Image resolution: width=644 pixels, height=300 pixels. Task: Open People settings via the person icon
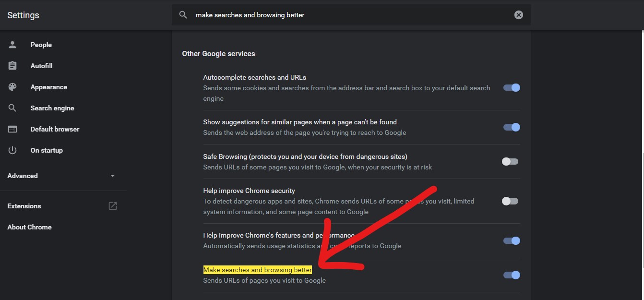[x=12, y=45]
